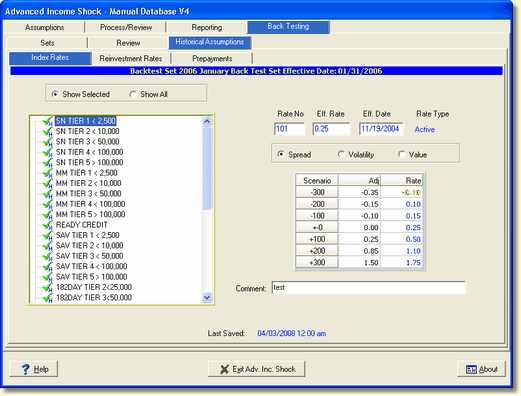Click the checkmark icon beside READY CREDIT
The width and height of the screenshot is (521, 396).
coord(48,225)
